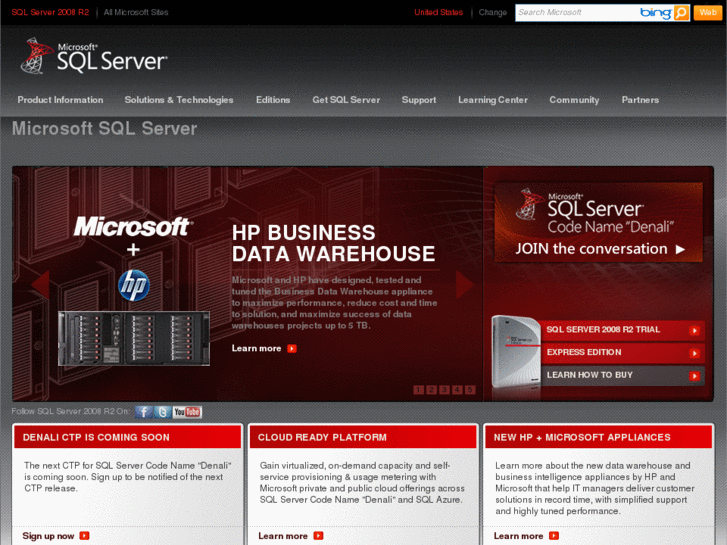Go to previous banner slide arrow
727x545 pixels.
pyautogui.click(x=41, y=284)
